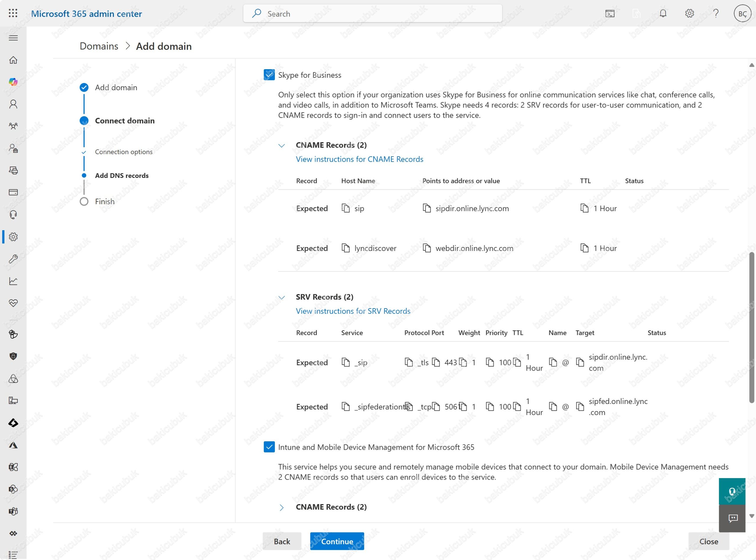Collapse the SRV Records section
Screen dimensions: 756x560
coord(281,297)
